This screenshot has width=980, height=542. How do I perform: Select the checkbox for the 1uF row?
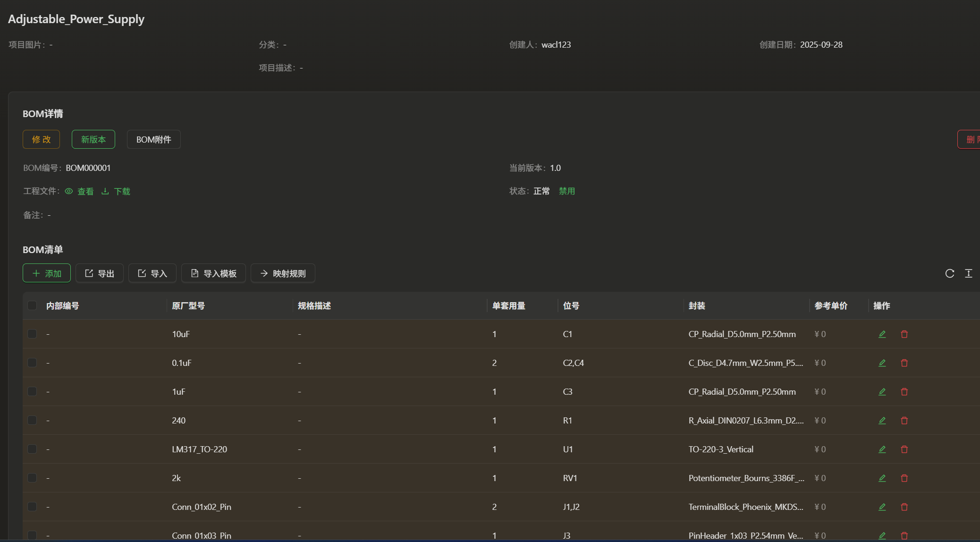point(32,392)
